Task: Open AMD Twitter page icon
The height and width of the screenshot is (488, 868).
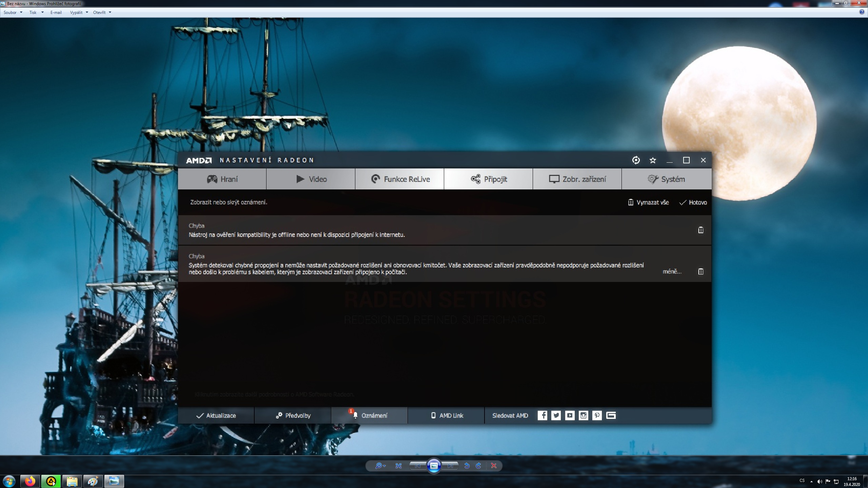Action: pyautogui.click(x=556, y=415)
